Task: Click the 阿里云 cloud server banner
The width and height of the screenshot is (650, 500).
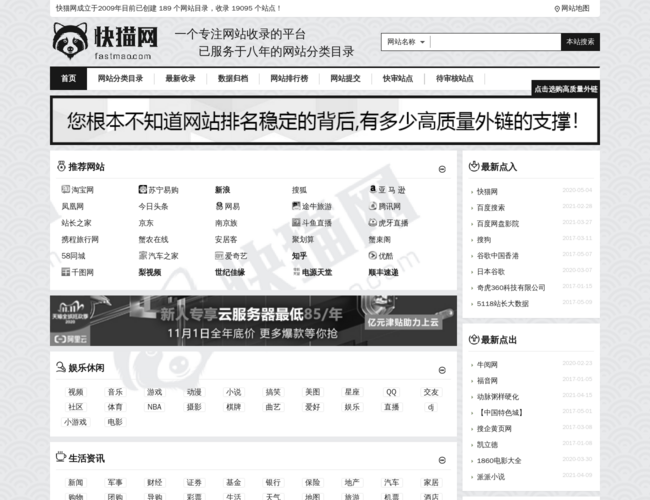Action: (x=253, y=320)
